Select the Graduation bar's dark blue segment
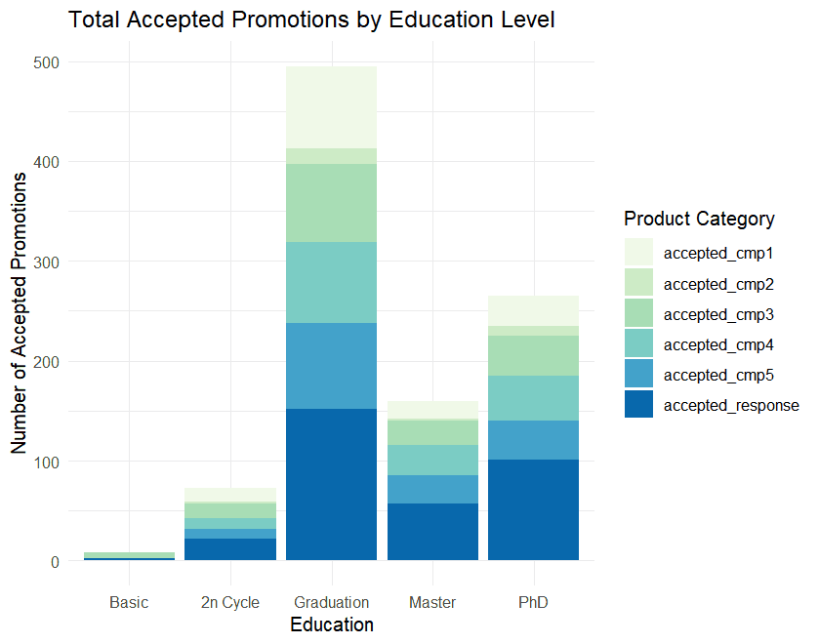Image resolution: width=819 pixels, height=644 pixels. [332, 484]
